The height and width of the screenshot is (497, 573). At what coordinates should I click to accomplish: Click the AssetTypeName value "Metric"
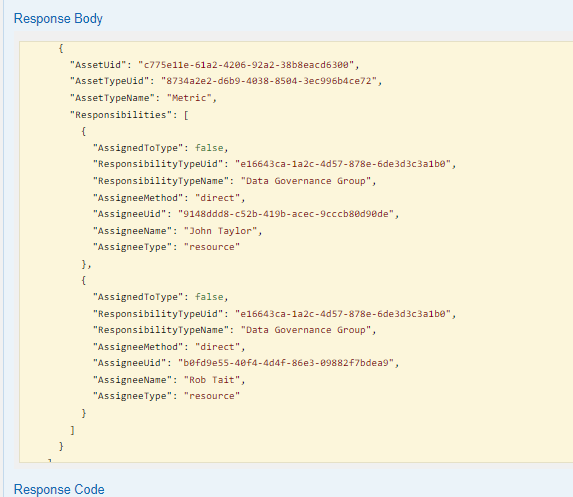point(189,98)
